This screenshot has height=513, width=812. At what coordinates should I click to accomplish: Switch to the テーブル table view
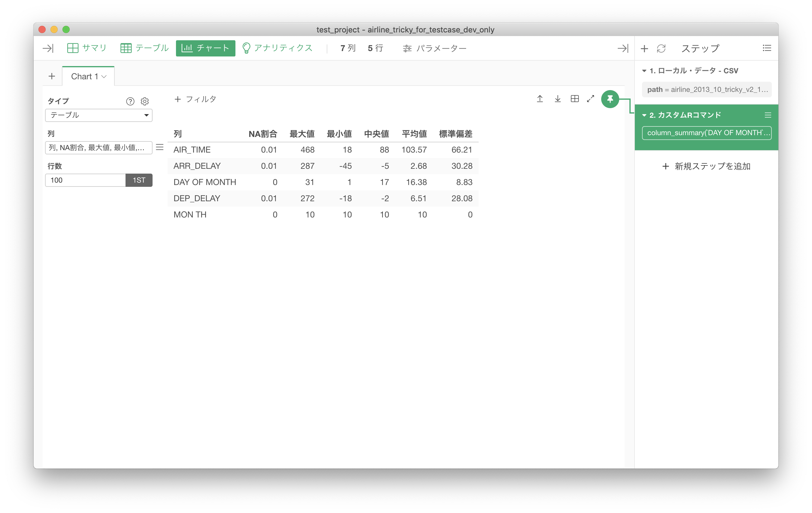coord(144,48)
